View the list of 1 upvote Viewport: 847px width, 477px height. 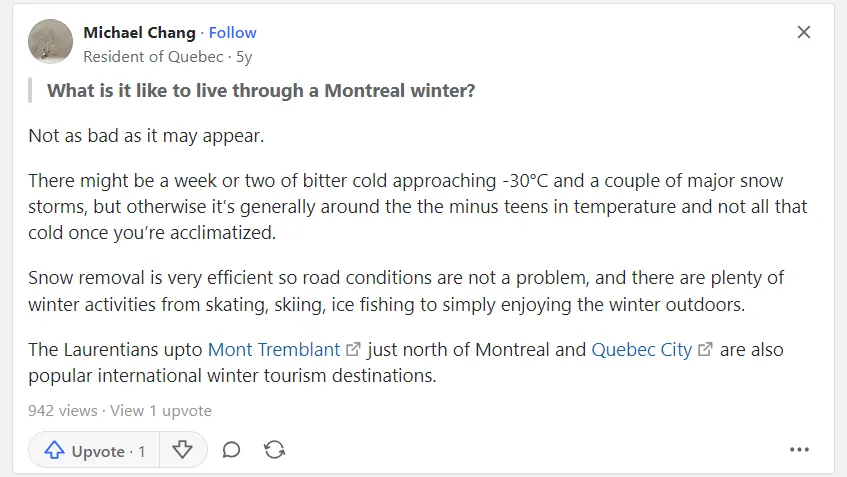tap(161, 411)
